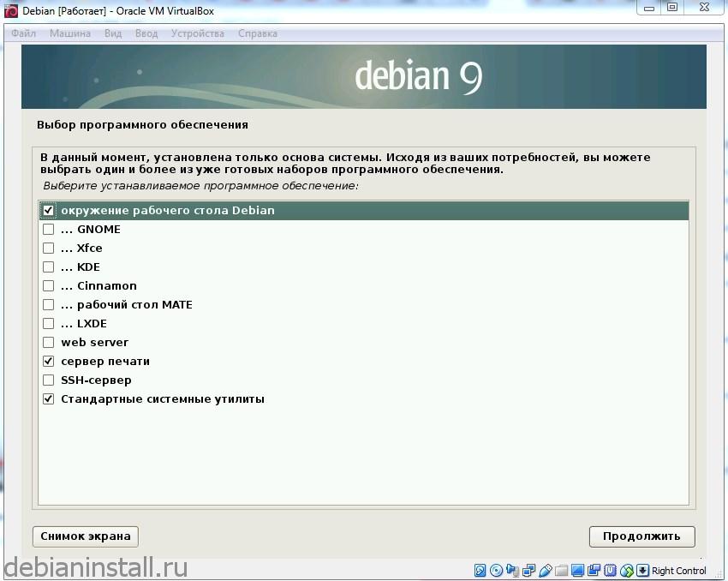Open the Вид menu in VirtualBox
This screenshot has width=728, height=581.
(x=111, y=33)
